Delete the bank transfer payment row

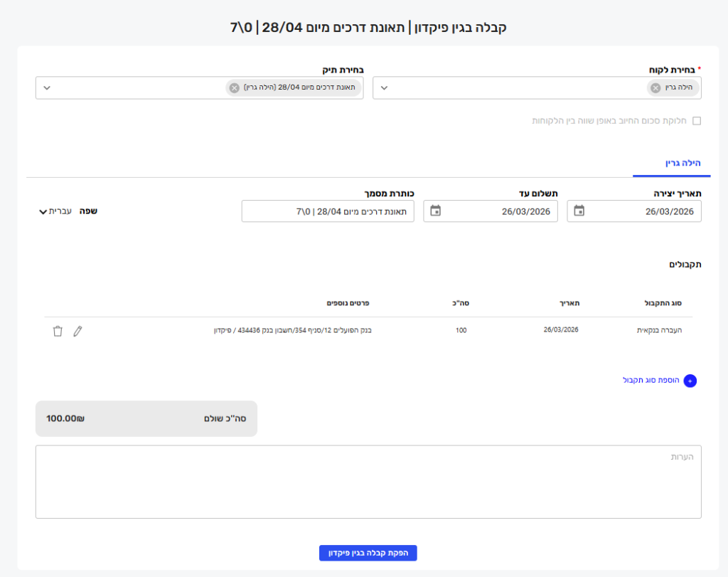[x=58, y=331]
